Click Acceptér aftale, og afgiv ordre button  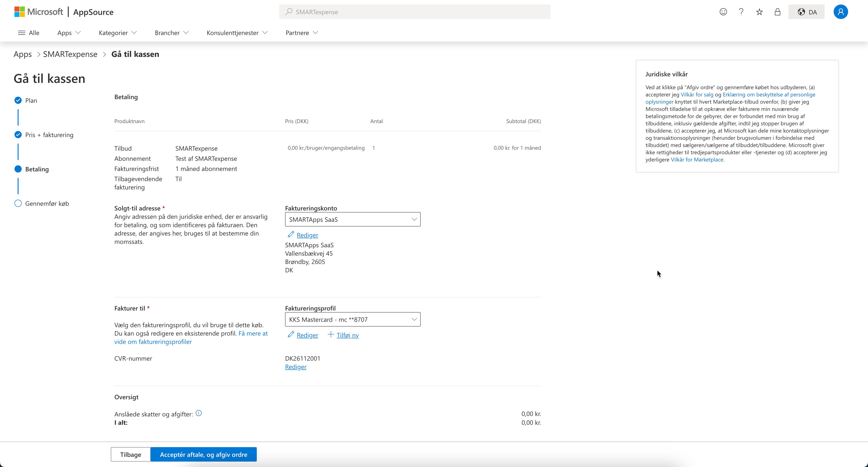(203, 455)
